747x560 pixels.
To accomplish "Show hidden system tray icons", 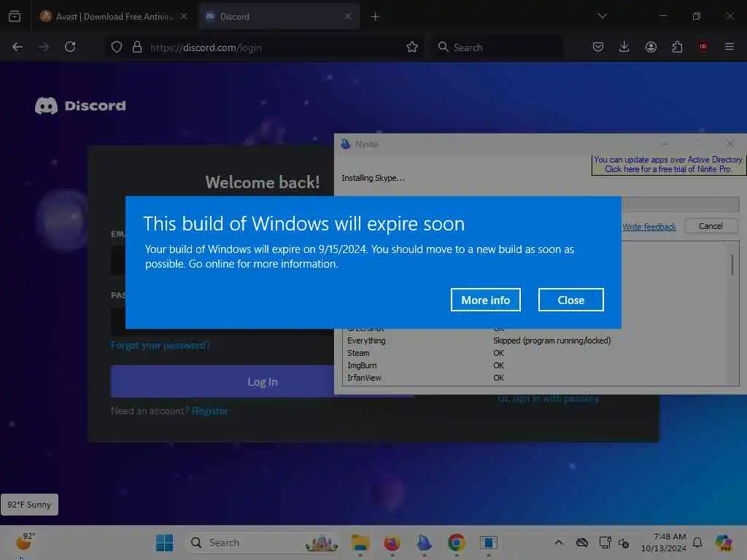I will (x=559, y=542).
